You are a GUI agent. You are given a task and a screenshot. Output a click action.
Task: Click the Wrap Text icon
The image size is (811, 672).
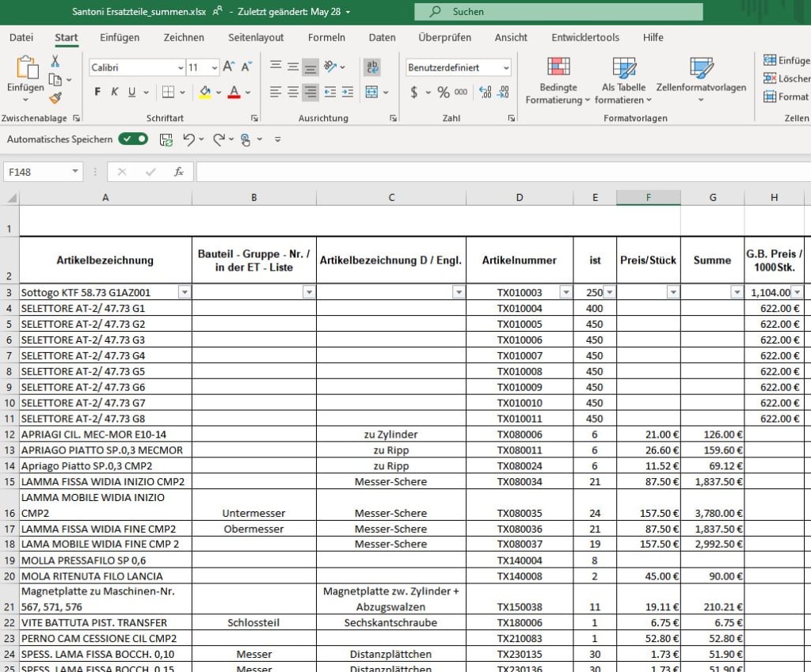[372, 67]
